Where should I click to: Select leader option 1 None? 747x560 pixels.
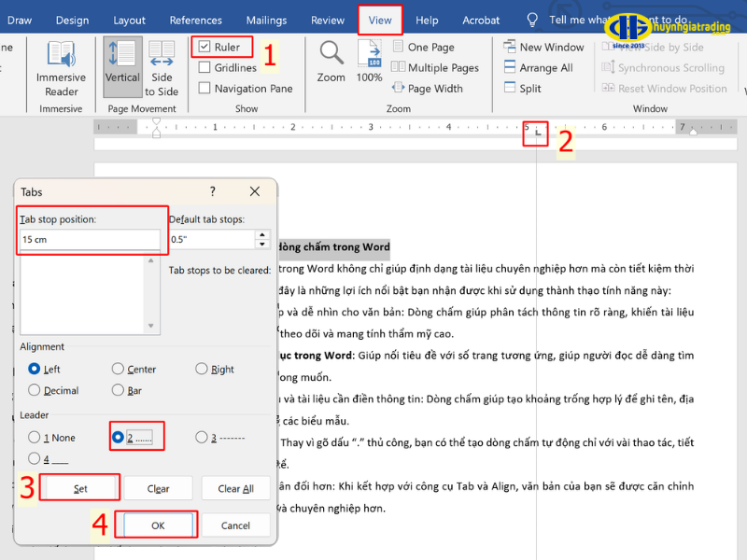point(35,437)
